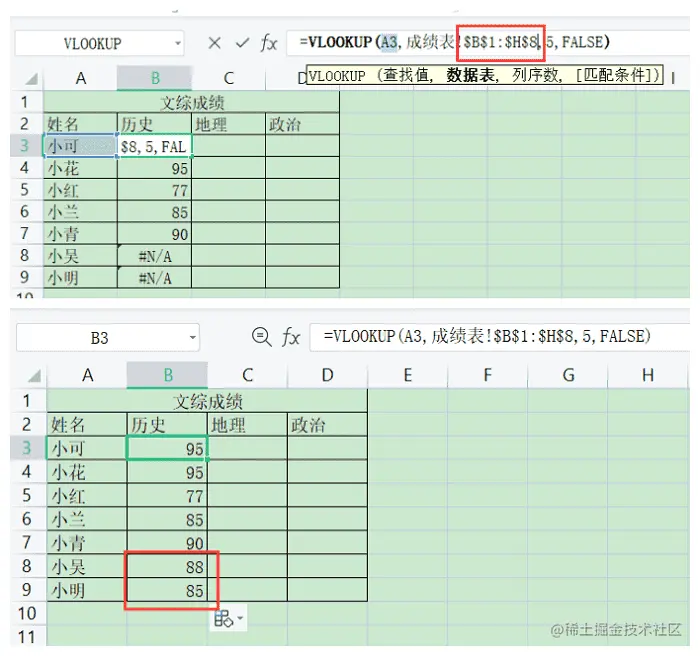Select column D header in lower sheet

point(328,375)
